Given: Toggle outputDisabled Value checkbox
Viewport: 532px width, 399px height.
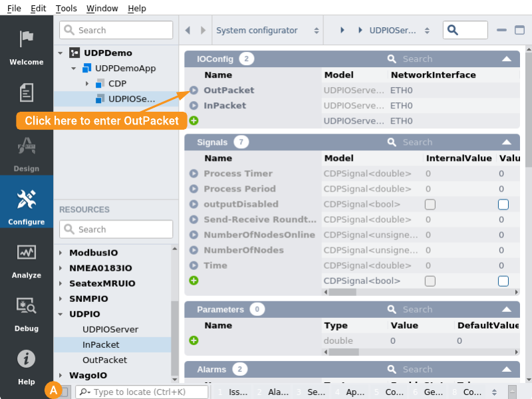Looking at the screenshot, I should [x=503, y=204].
